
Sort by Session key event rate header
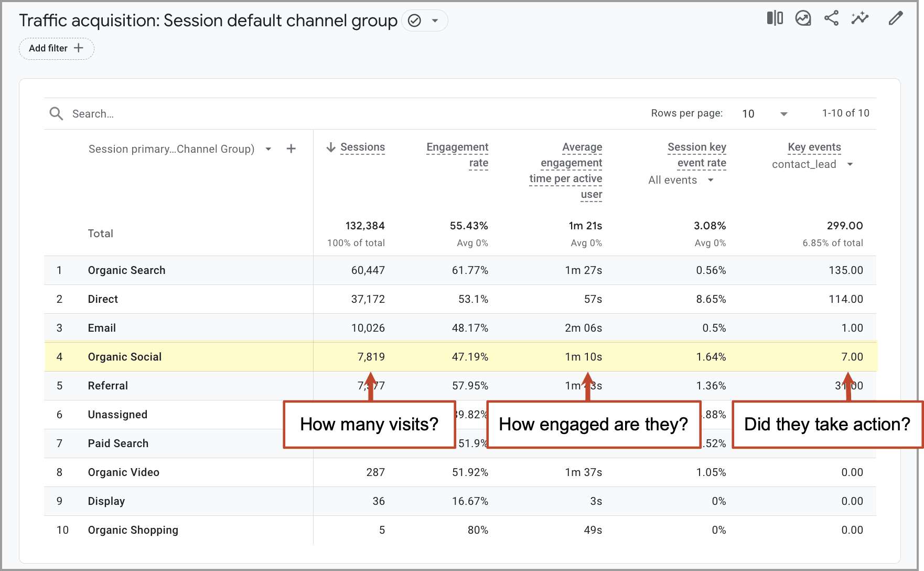click(x=697, y=155)
